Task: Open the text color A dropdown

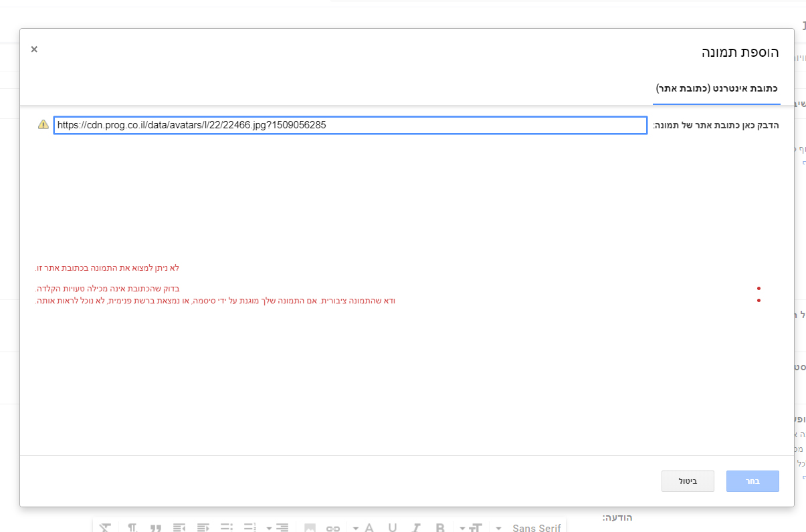Action: pos(363,528)
